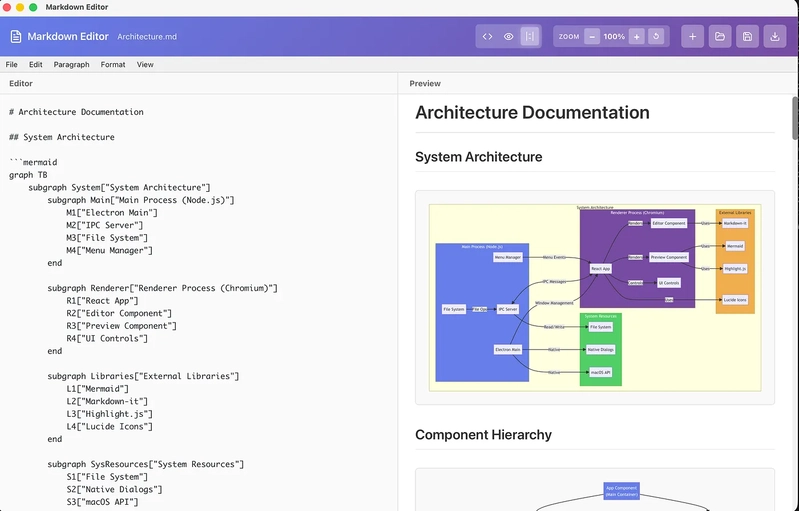Open the File menu
This screenshot has width=799, height=511.
(x=11, y=65)
